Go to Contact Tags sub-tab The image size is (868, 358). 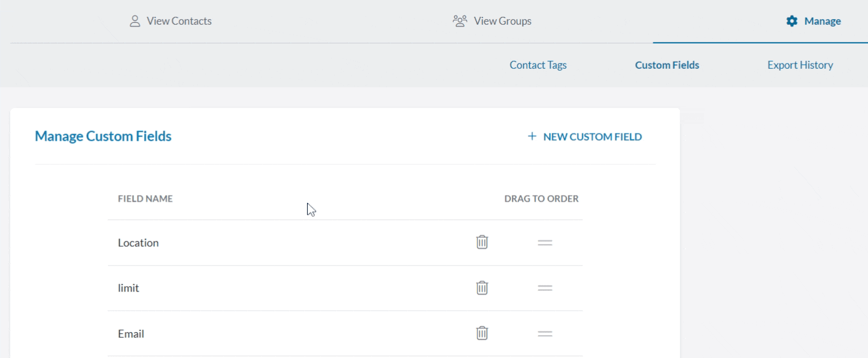point(538,65)
